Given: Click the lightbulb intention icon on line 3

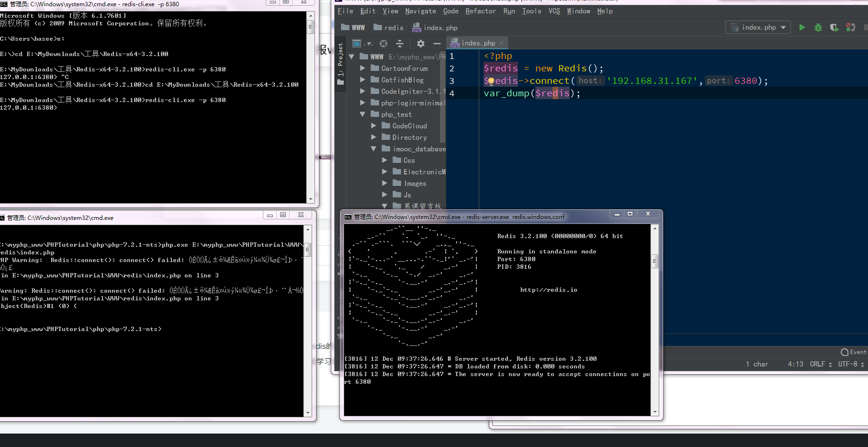Looking at the screenshot, I should pyautogui.click(x=491, y=81).
